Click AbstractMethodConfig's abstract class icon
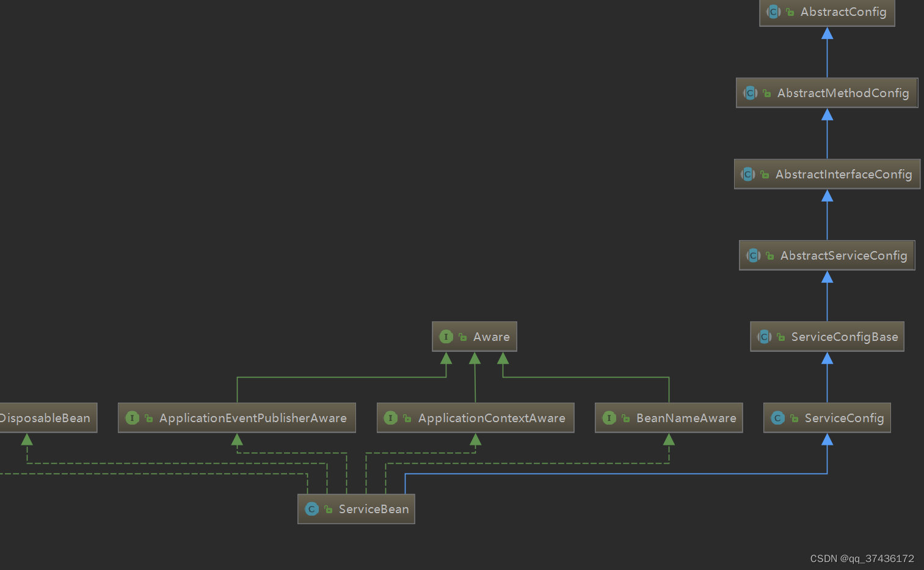Image resolution: width=924 pixels, height=570 pixels. (x=751, y=93)
